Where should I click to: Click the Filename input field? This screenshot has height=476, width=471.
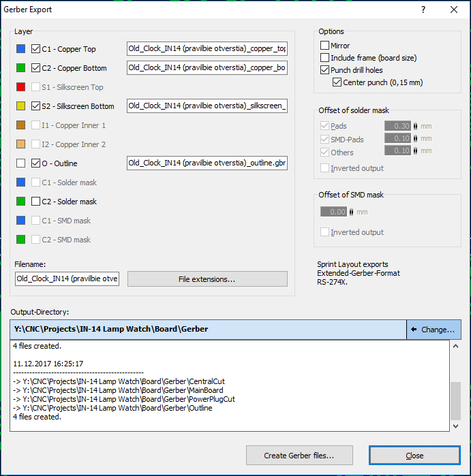tap(67, 279)
